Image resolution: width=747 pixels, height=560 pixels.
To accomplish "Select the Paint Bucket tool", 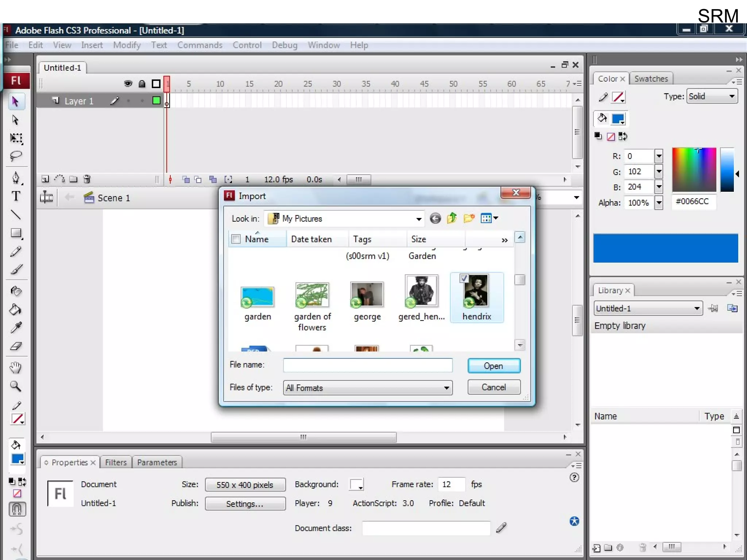I will tap(15, 310).
